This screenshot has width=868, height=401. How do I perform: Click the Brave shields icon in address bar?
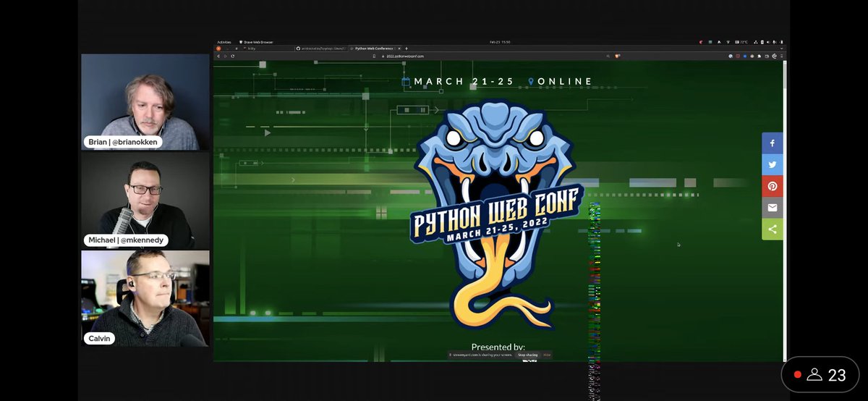coord(617,56)
